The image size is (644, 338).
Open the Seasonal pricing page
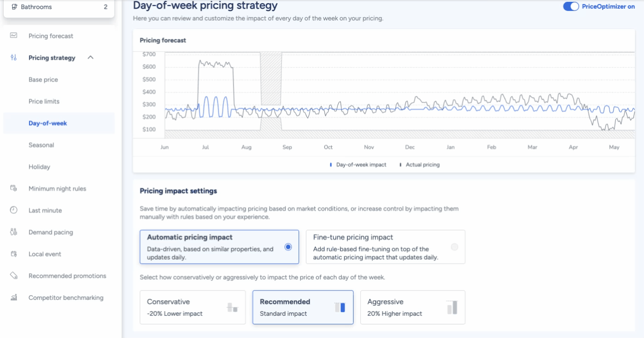41,145
